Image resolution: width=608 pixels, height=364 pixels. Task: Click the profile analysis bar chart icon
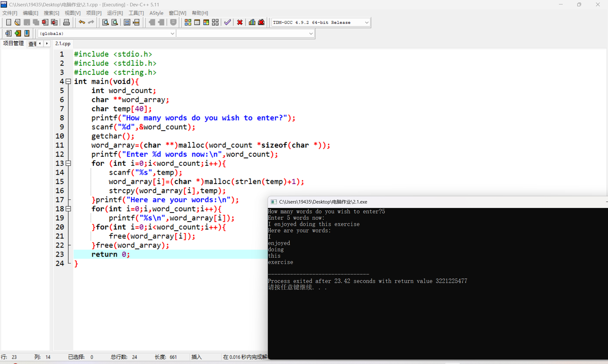pyautogui.click(x=252, y=22)
